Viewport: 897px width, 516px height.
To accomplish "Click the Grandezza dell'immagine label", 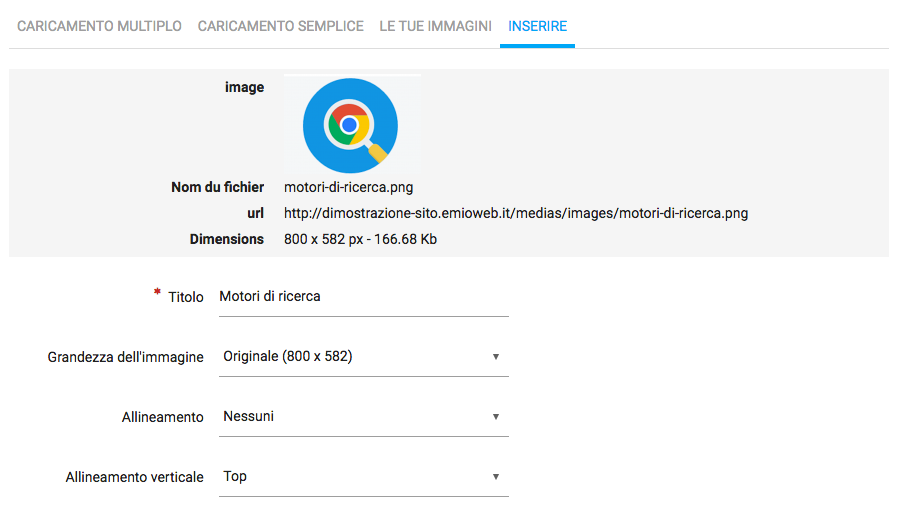I will 125,357.
